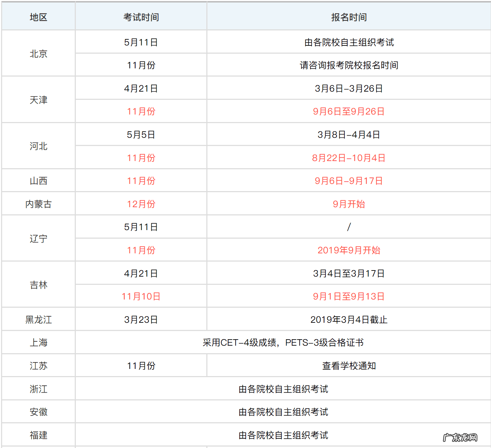The width and height of the screenshot is (491, 448).
Task: Click 5月11日 exam date in 北京 row
Action: click(141, 42)
